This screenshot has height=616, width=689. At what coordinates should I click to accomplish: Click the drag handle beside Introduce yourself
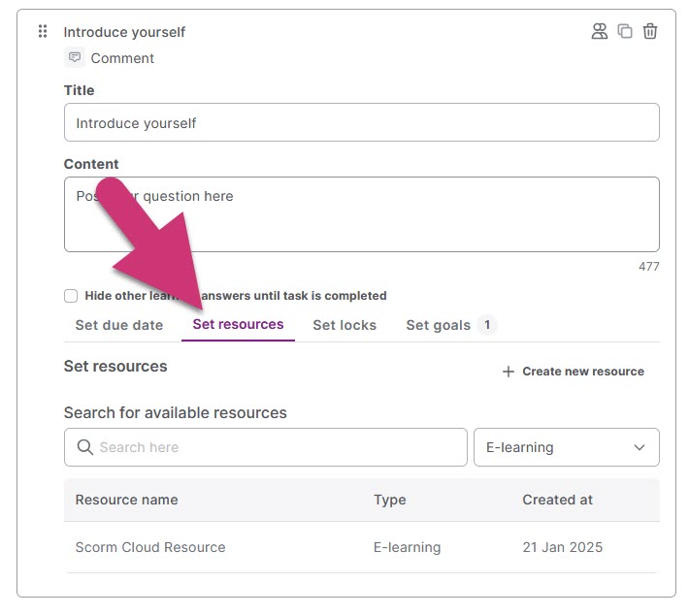tap(43, 32)
